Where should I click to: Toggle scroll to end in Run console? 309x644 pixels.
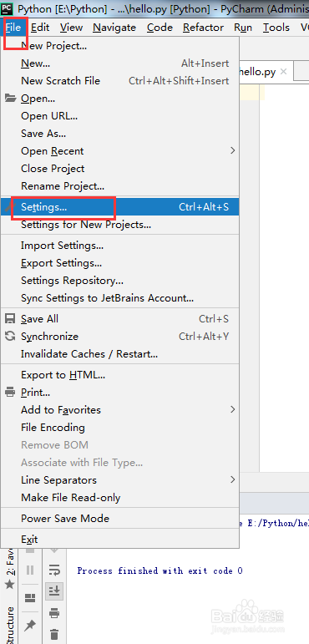pyautogui.click(x=54, y=591)
